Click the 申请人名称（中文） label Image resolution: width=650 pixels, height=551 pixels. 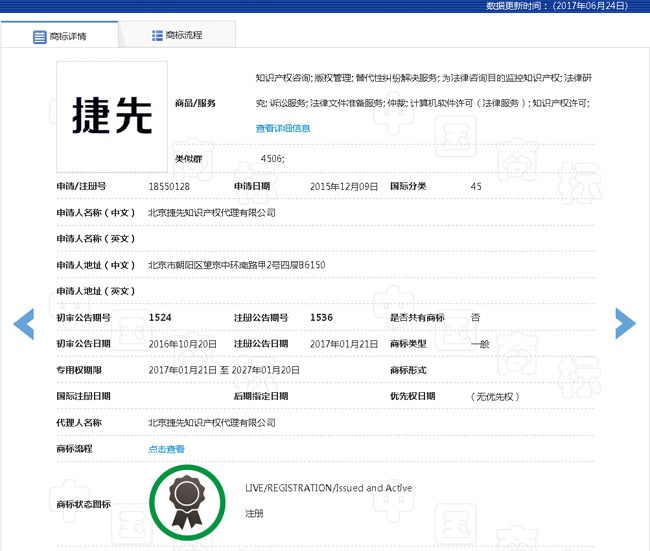[96, 213]
